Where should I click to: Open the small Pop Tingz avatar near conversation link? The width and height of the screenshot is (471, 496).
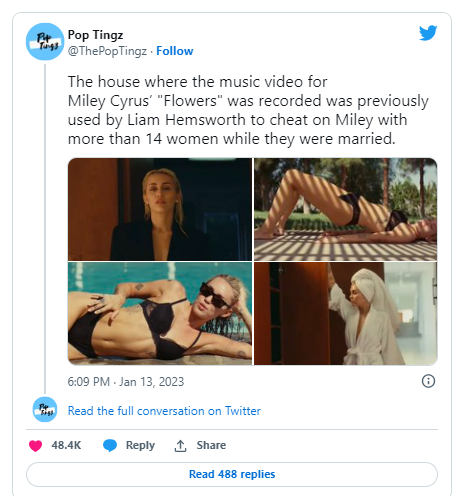pos(45,409)
